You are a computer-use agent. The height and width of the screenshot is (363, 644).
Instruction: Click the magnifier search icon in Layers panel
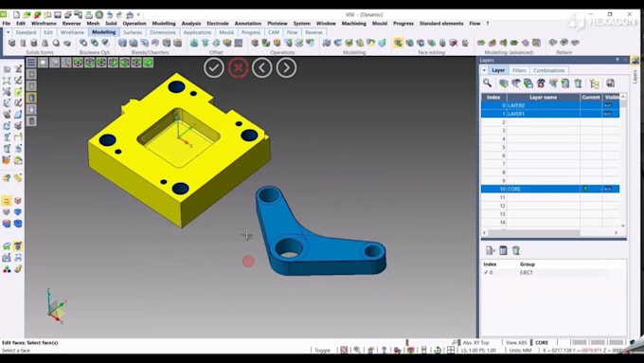click(x=487, y=83)
